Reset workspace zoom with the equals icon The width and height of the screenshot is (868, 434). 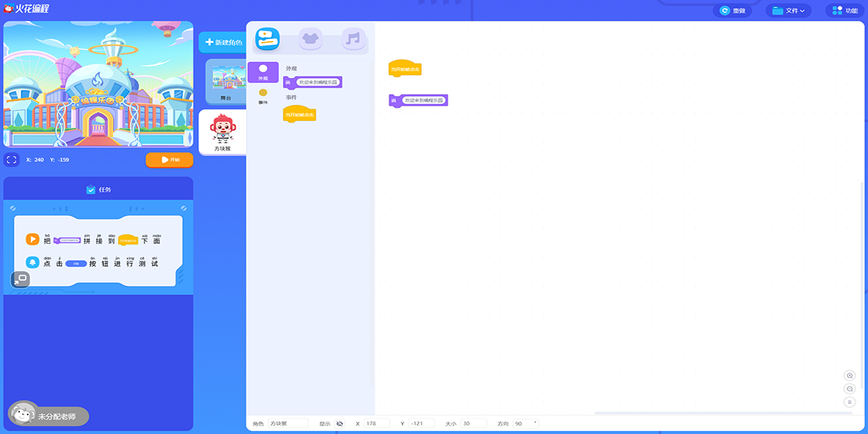850,402
